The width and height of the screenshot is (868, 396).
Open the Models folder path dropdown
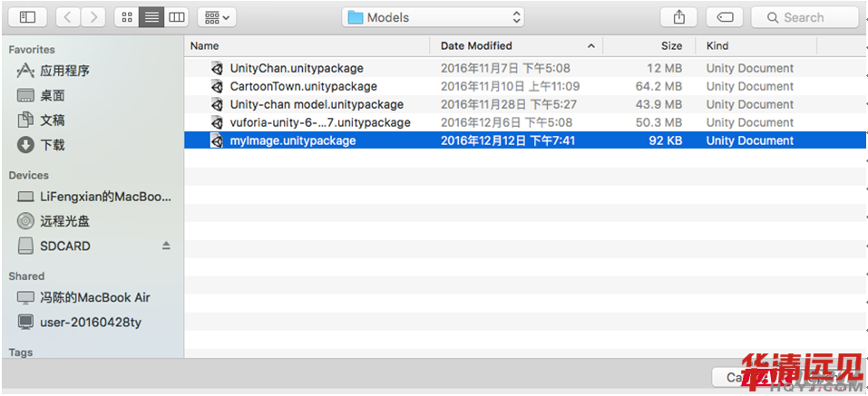[434, 17]
